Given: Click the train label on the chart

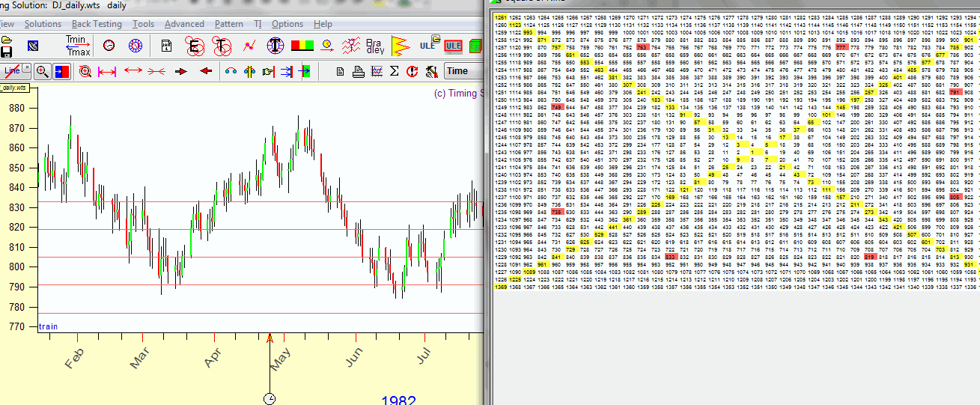Looking at the screenshot, I should point(48,326).
